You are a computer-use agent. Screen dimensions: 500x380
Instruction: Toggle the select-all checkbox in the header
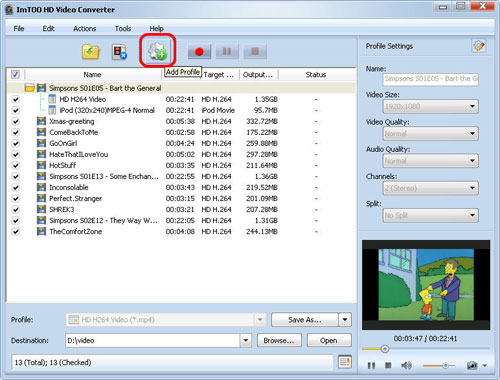pyautogui.click(x=15, y=74)
